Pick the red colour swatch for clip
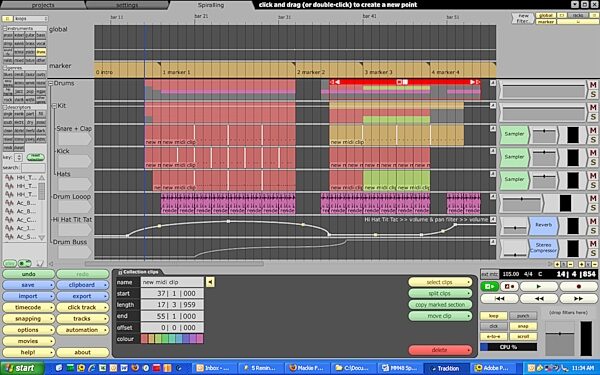Image resolution: width=600 pixels, height=375 pixels. point(144,339)
